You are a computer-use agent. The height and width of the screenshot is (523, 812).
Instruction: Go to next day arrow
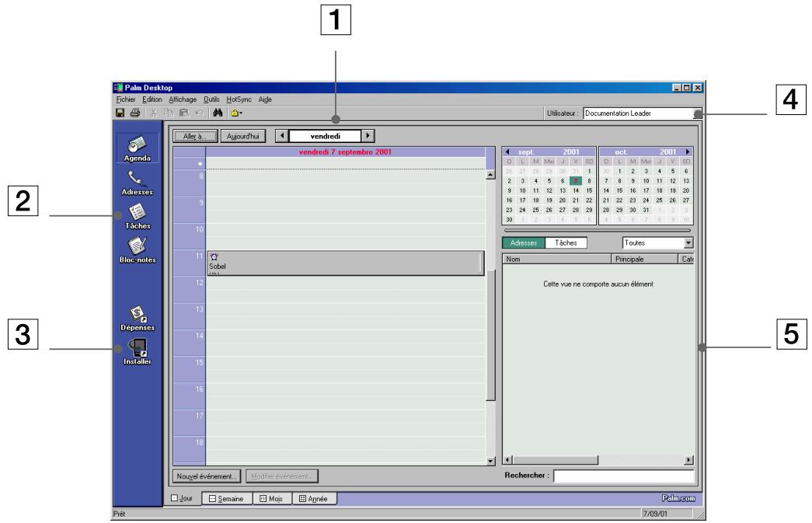coord(368,136)
